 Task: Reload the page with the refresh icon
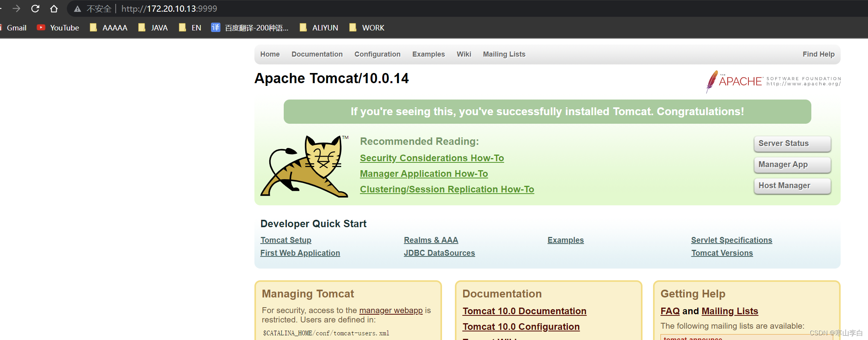click(x=35, y=9)
